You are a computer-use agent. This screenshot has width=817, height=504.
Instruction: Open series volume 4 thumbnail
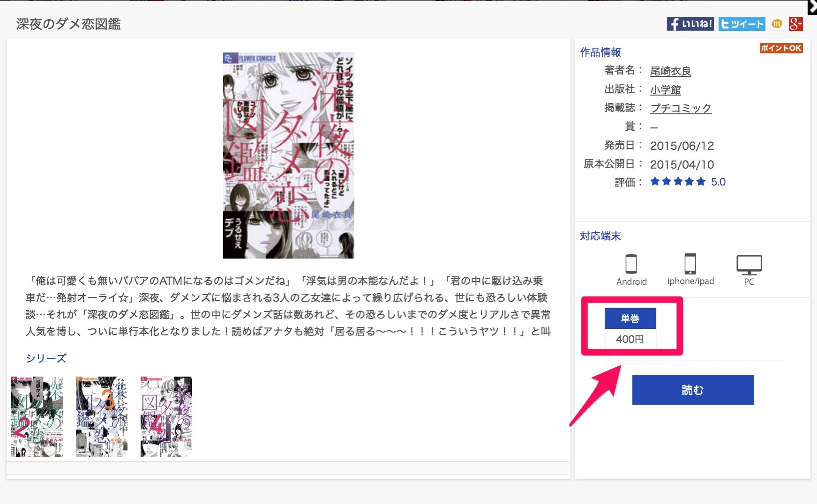pos(166,416)
